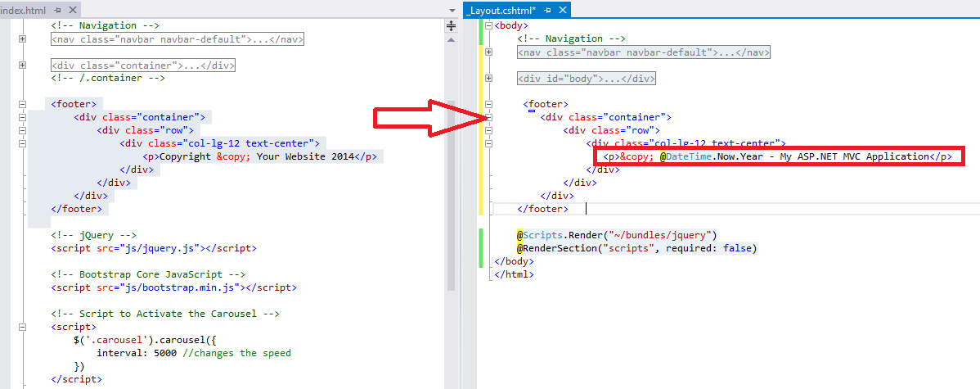Click collapsed div id="body" box

(x=587, y=78)
